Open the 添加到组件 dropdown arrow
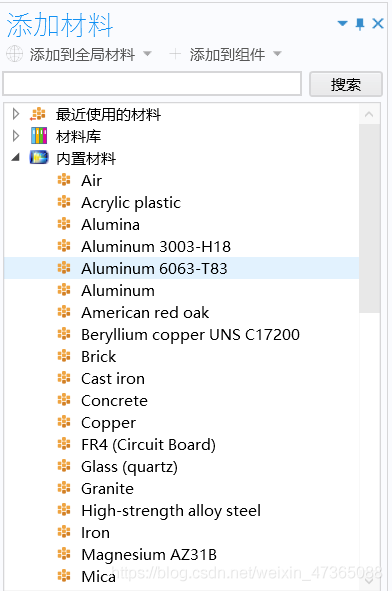392x591 pixels. [x=277, y=54]
